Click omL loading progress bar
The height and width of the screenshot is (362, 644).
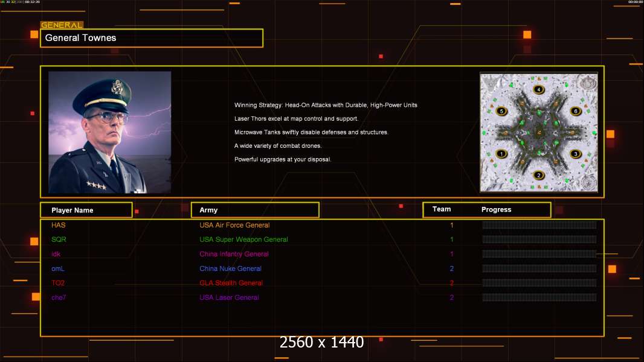click(x=539, y=268)
